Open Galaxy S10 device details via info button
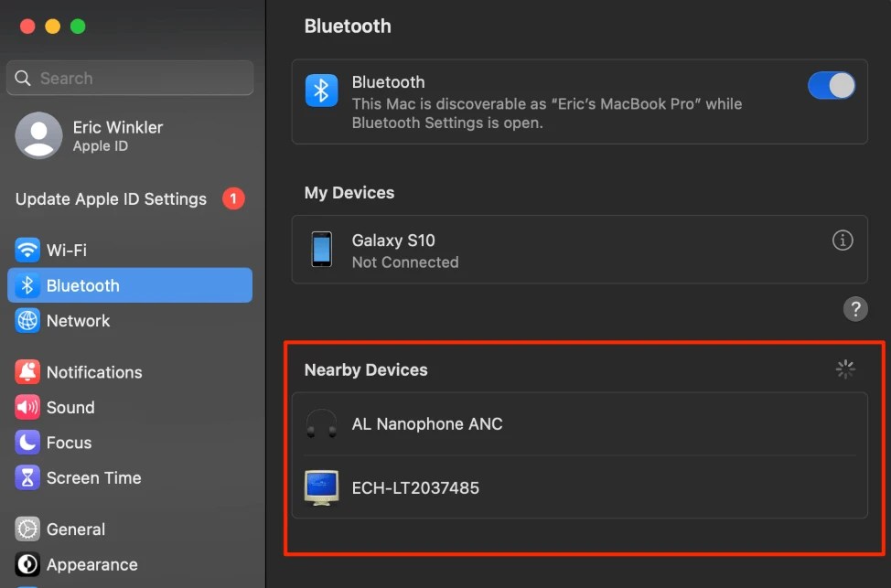Viewport: 891px width, 588px height. (x=842, y=240)
